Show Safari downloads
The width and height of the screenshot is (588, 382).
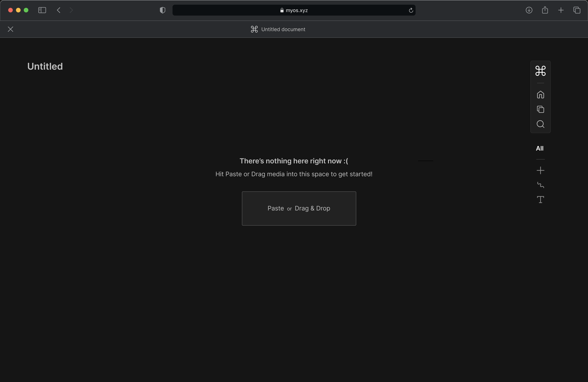click(529, 10)
